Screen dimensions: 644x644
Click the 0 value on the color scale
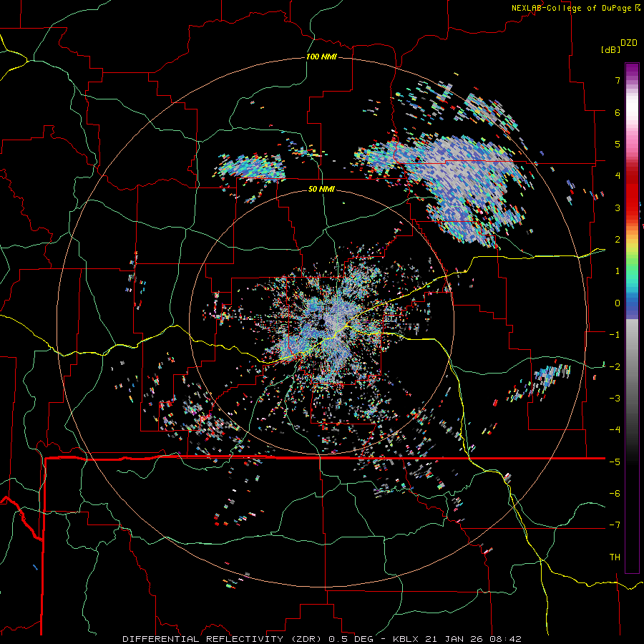pos(618,303)
